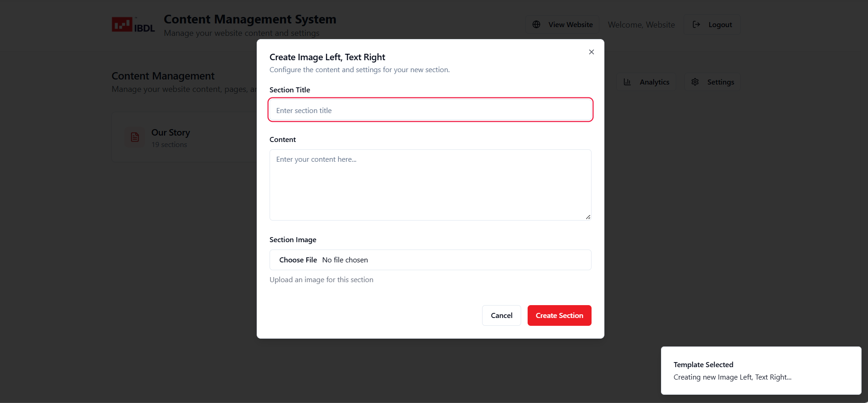Select the Our Story page title
Screen dimensions: 868x403
coord(171,132)
